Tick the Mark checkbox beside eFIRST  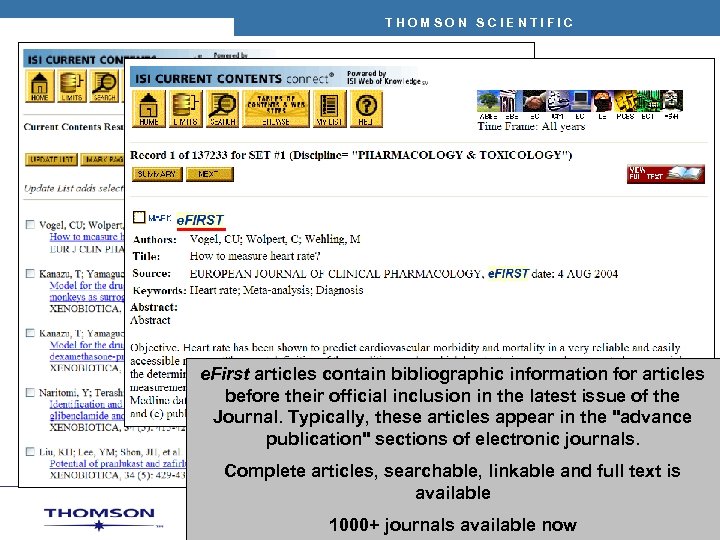click(139, 217)
